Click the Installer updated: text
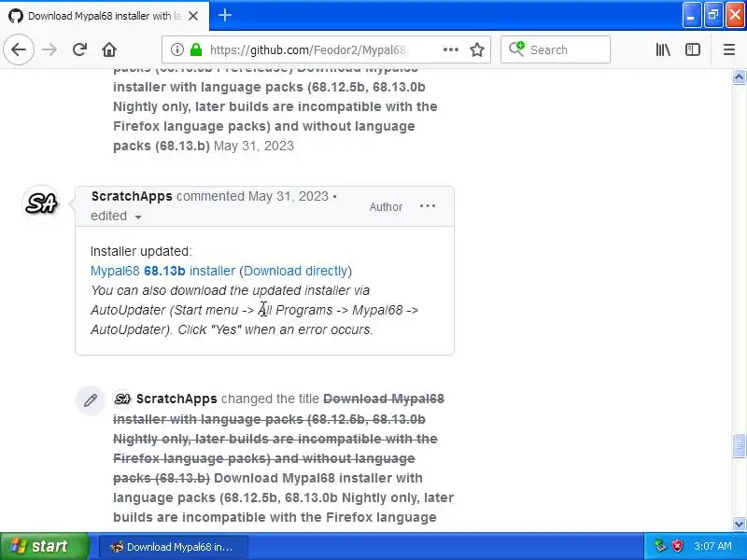The width and height of the screenshot is (747, 560). point(141,251)
